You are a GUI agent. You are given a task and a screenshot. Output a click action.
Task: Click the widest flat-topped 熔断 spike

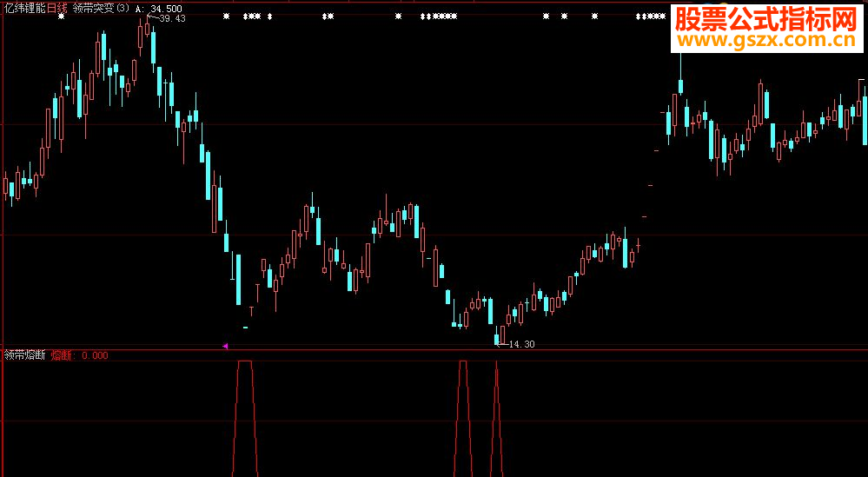pyautogui.click(x=245, y=418)
